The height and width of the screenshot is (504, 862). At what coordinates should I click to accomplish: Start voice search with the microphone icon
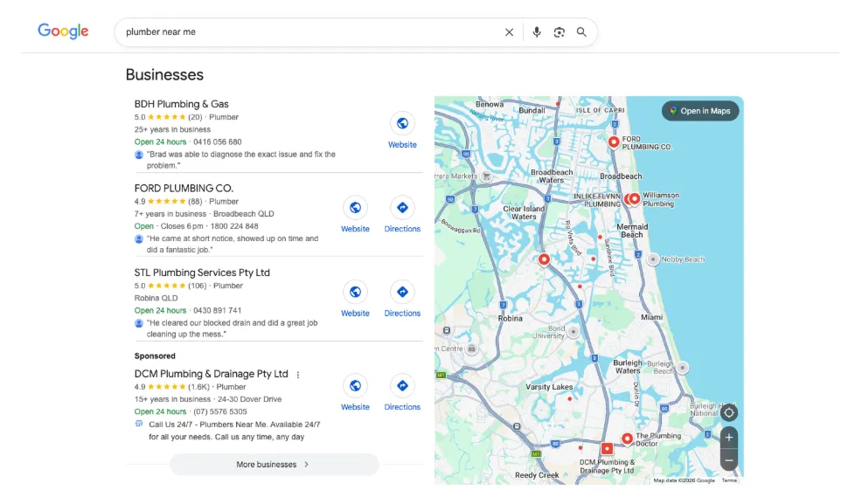(x=537, y=32)
